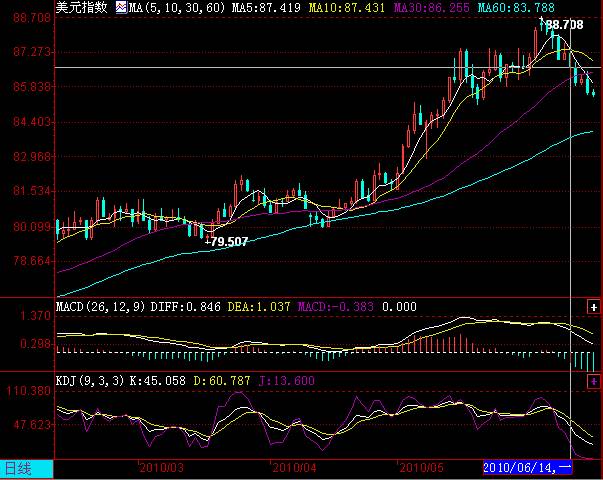Image resolution: width=603 pixels, height=480 pixels.
Task: Click the 85.838 price axis label
Action: (32, 87)
